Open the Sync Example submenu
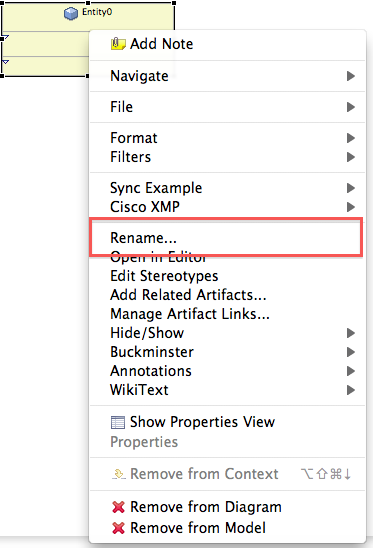The height and width of the screenshot is (548, 373). [x=227, y=188]
